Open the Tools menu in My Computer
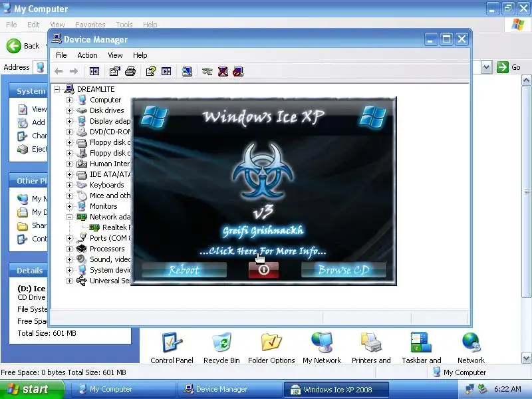 (x=124, y=25)
